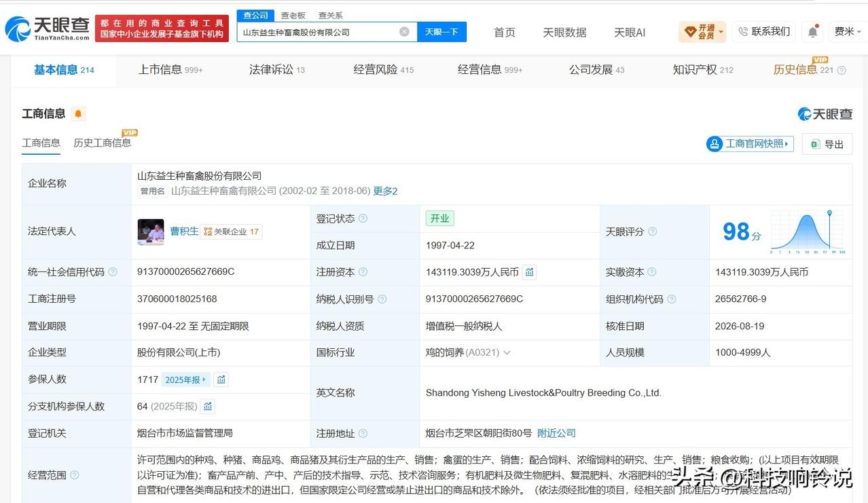Open 历史信息 VIP tab

click(x=803, y=69)
